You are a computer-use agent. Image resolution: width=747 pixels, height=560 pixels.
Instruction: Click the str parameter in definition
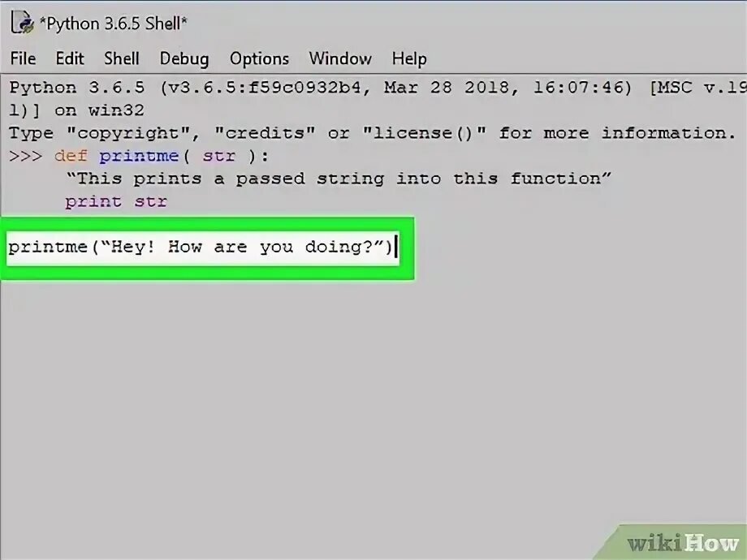(218, 156)
